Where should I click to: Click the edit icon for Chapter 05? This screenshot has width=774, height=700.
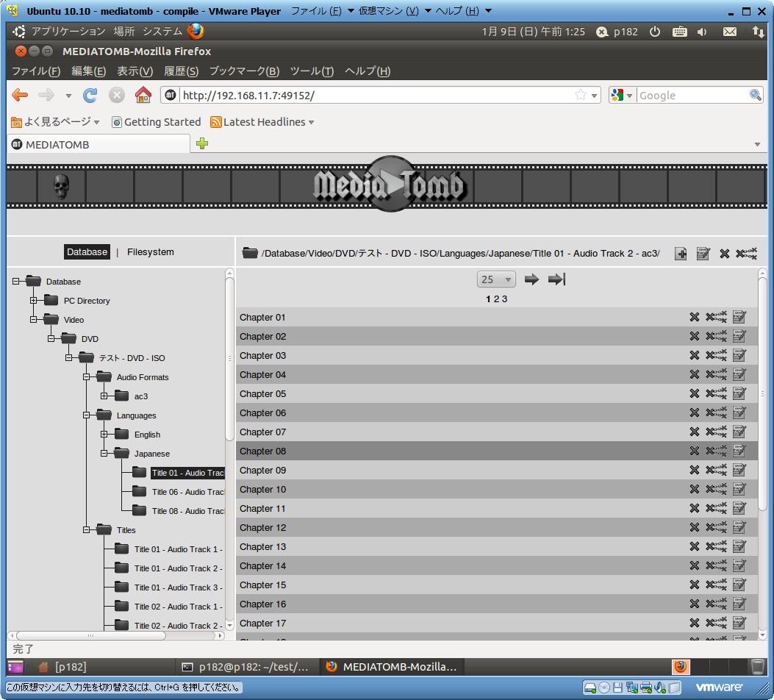point(739,394)
